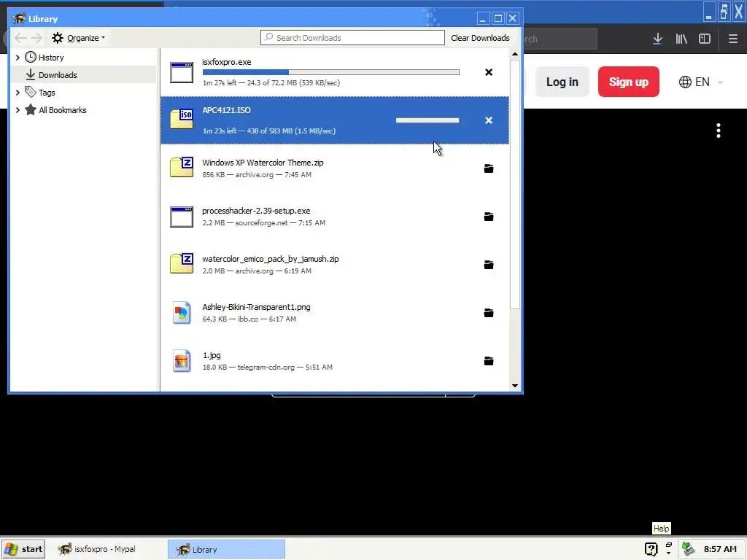Open browser Downloads toolbar arrow
The image size is (747, 560).
pyautogui.click(x=657, y=39)
